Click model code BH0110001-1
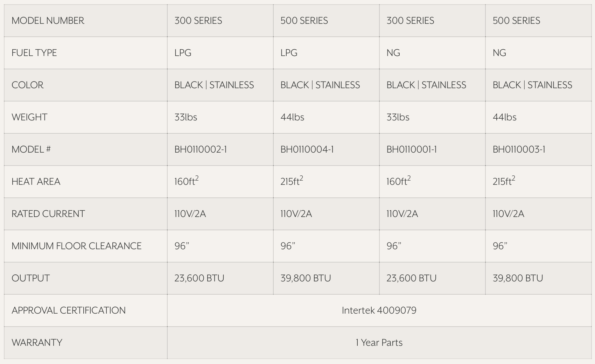The image size is (595, 364). click(x=412, y=149)
